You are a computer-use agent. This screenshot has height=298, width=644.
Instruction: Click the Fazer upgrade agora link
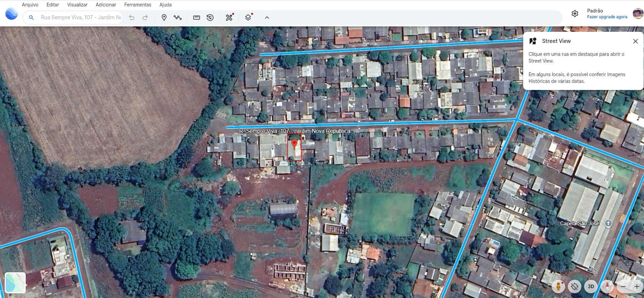coord(607,17)
